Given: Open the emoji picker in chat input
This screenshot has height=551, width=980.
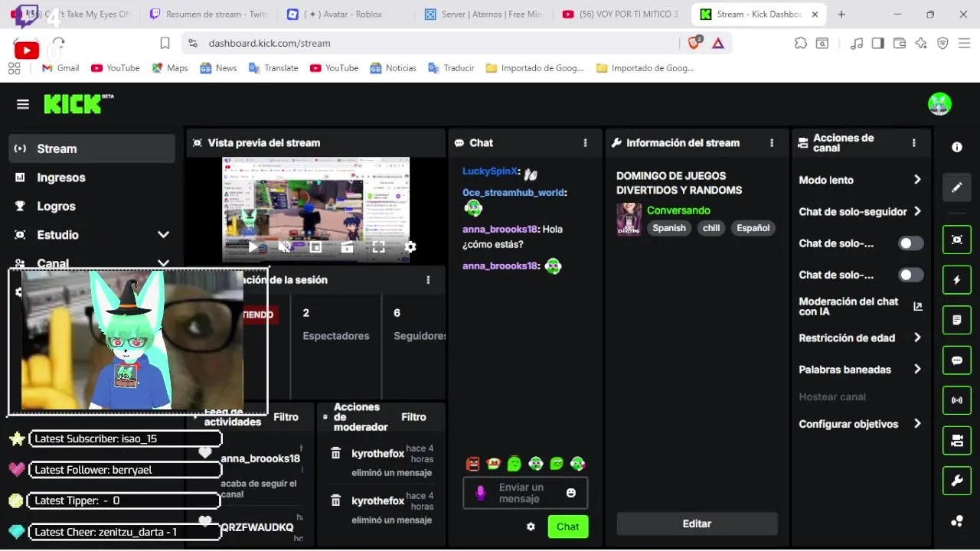Looking at the screenshot, I should pos(571,493).
